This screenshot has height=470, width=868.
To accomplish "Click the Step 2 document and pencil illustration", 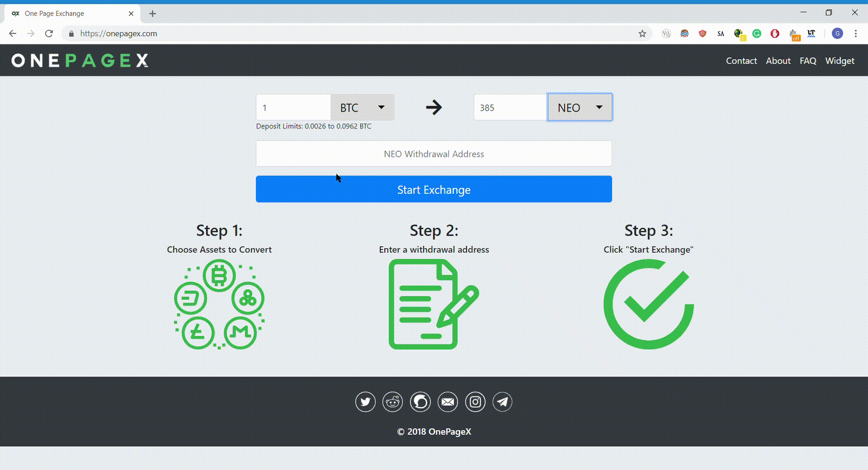I will click(x=434, y=304).
